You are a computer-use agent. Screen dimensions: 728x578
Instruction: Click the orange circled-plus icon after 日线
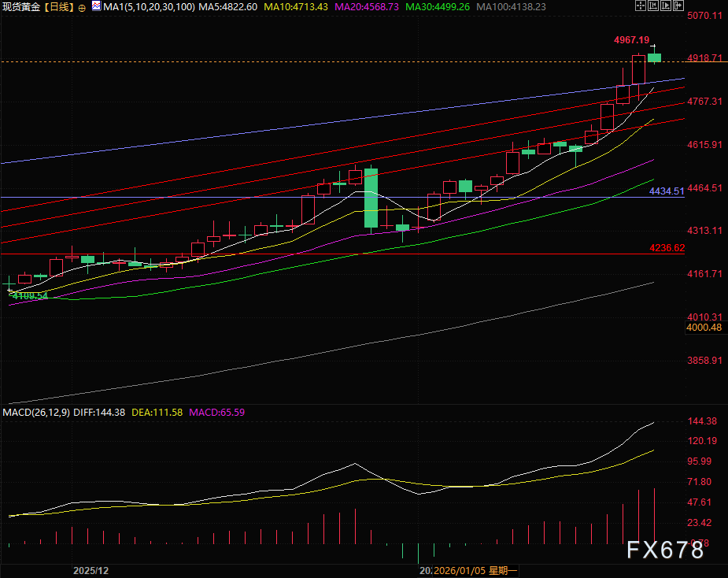(82, 8)
